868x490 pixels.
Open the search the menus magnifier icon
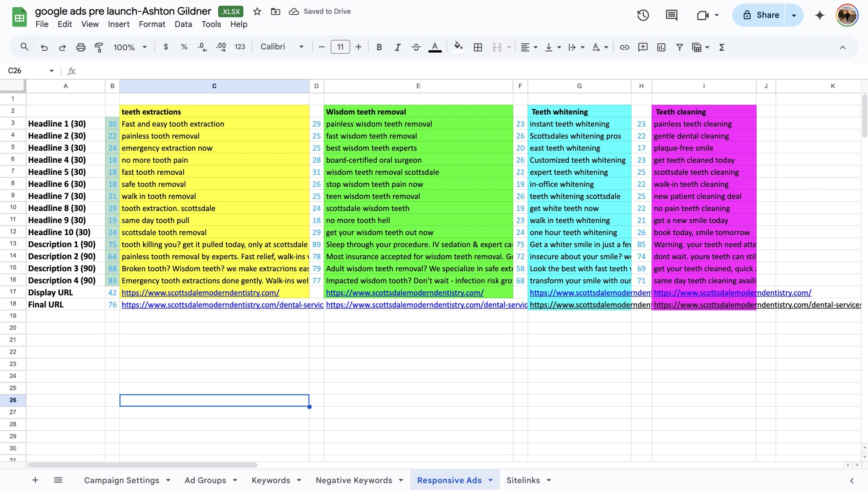pyautogui.click(x=24, y=47)
